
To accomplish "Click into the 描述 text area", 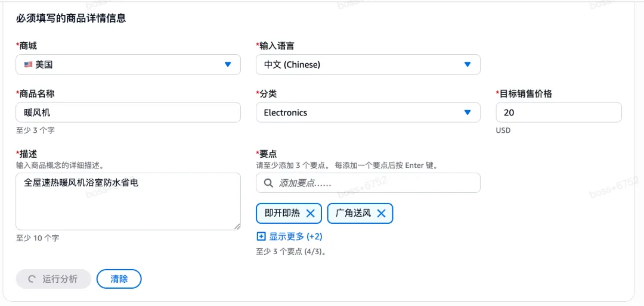I will [128, 201].
